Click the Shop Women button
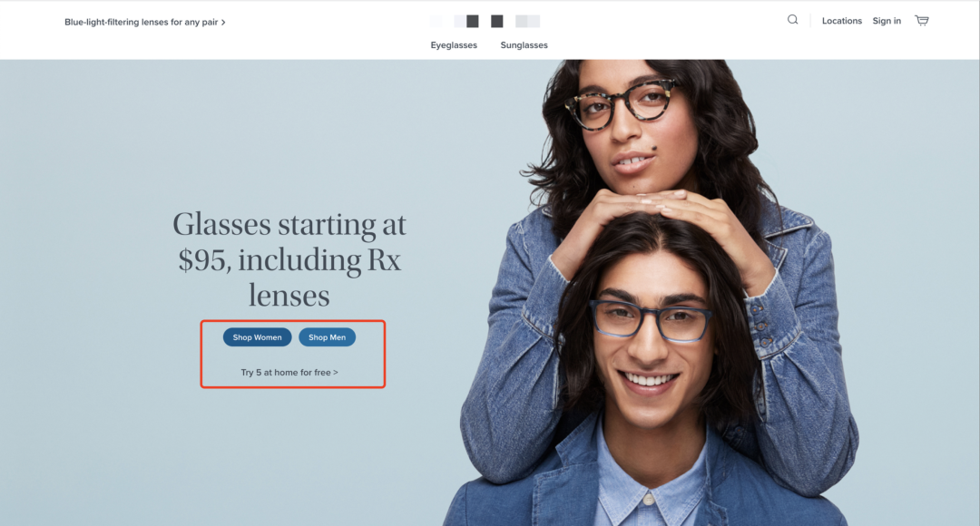Screen dimensions: 980x526 (x=257, y=337)
